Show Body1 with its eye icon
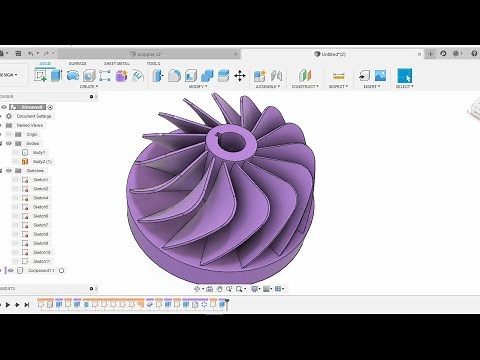 15,152
